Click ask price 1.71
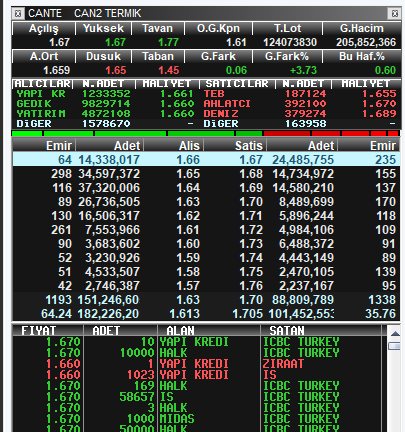Image resolution: width=405 pixels, height=432 pixels. click(x=251, y=216)
